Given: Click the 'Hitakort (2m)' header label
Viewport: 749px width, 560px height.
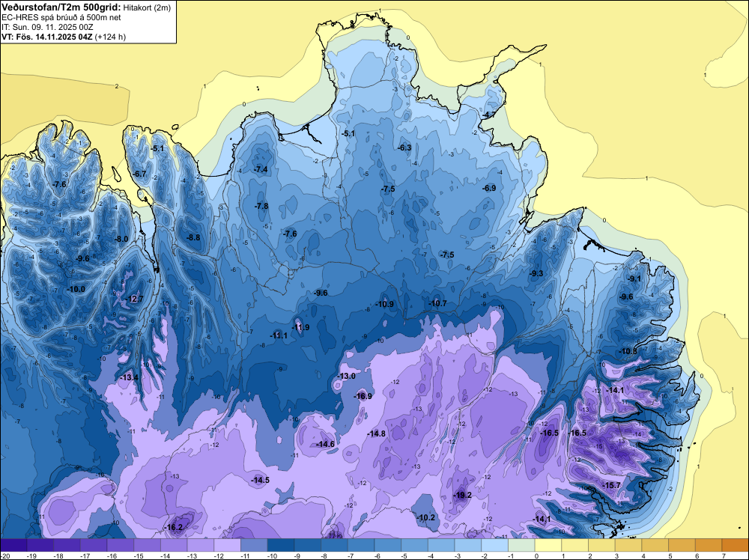Looking at the screenshot, I should tap(147, 7).
